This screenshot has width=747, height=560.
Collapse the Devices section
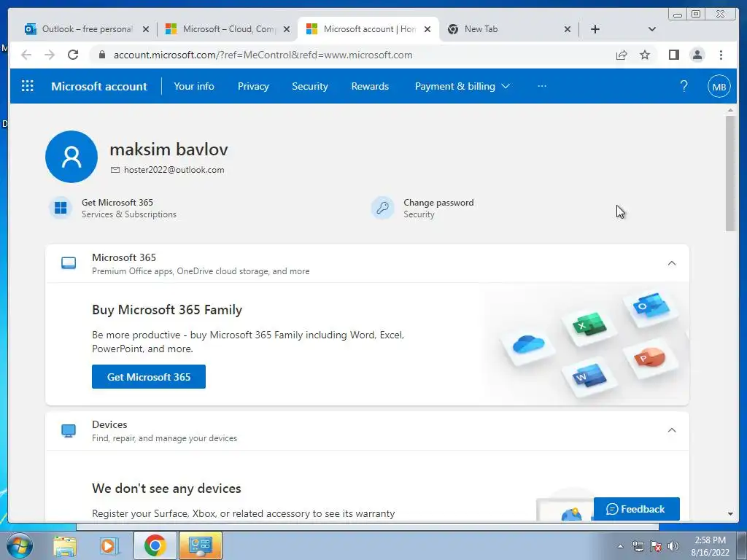tap(672, 430)
